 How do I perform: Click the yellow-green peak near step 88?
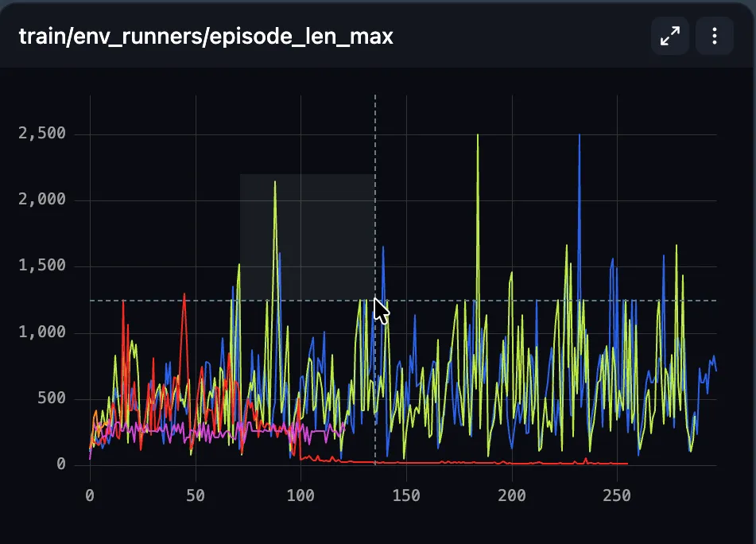point(275,182)
